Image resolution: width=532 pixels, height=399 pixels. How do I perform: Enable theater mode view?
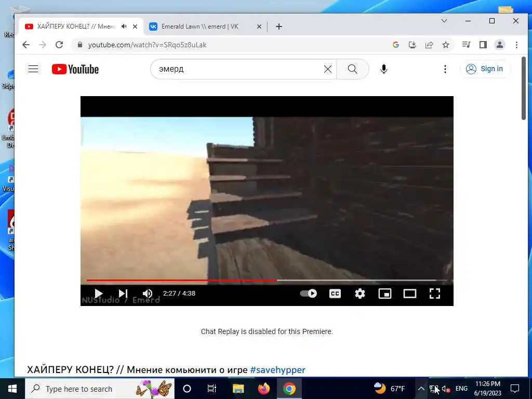click(x=409, y=294)
